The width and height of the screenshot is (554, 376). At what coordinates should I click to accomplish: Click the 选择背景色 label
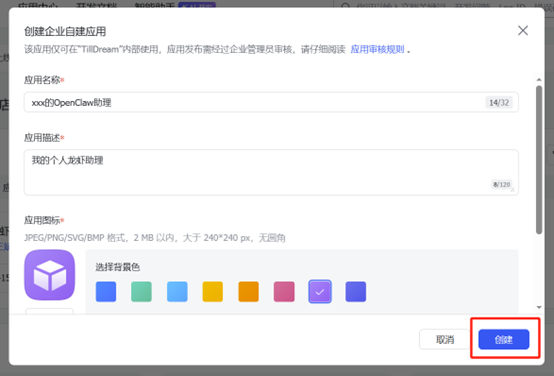pyautogui.click(x=118, y=267)
